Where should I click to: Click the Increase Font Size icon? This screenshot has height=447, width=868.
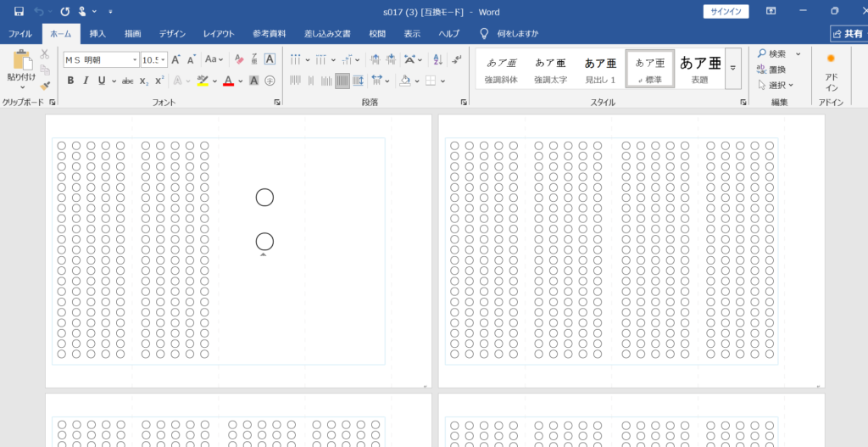175,59
